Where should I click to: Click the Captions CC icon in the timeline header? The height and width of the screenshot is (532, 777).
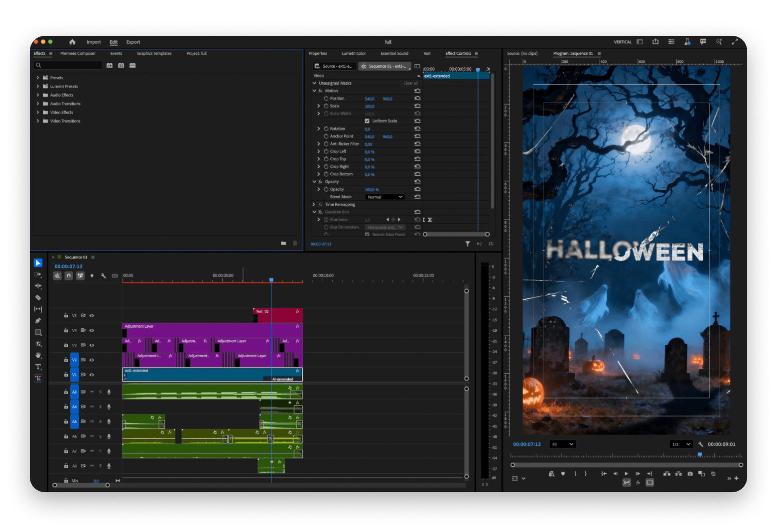click(x=115, y=275)
